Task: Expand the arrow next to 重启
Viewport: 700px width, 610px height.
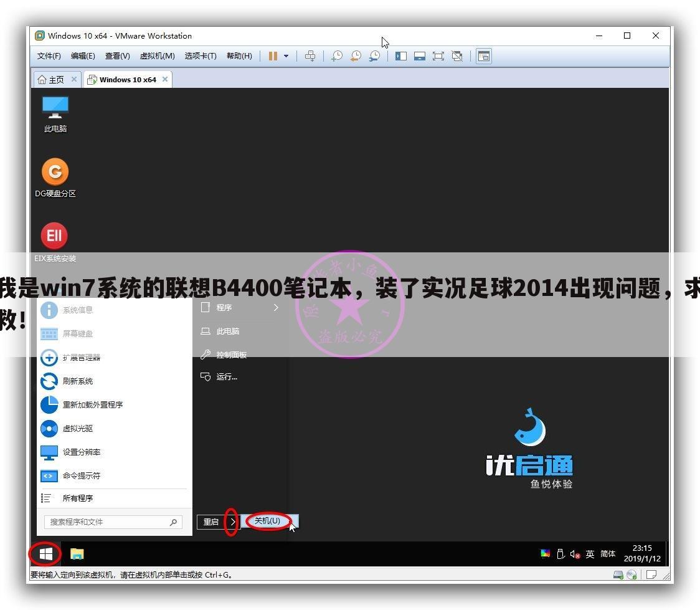Action: pyautogui.click(x=232, y=522)
